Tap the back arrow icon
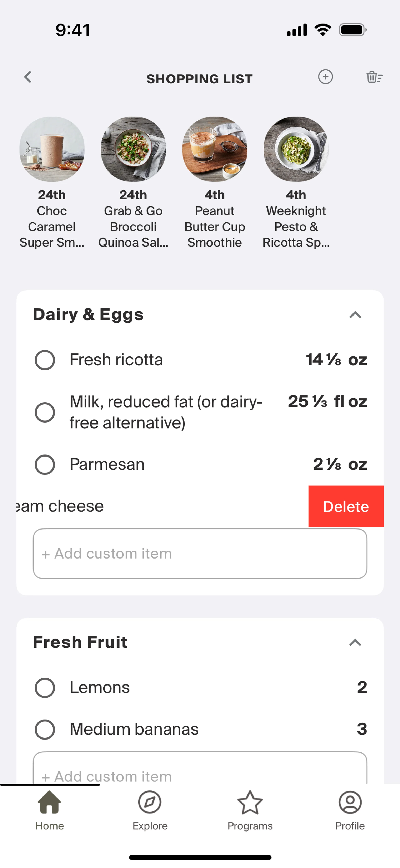400x868 pixels. (x=28, y=77)
